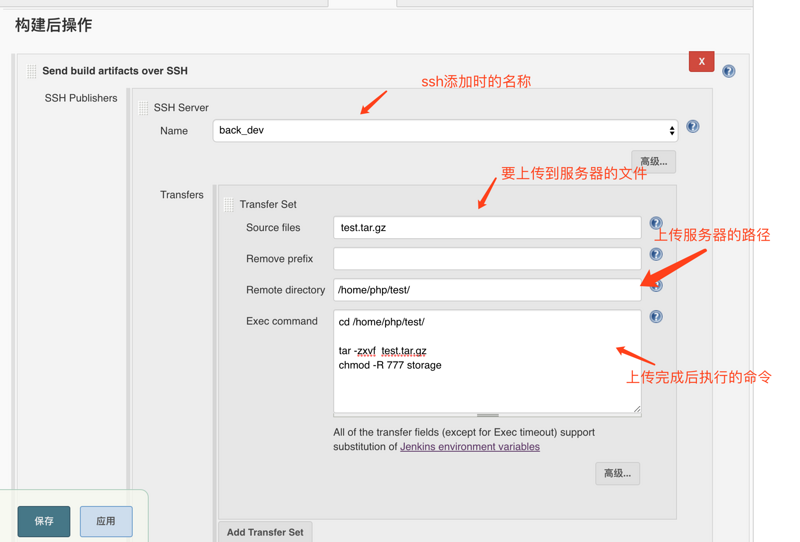
Task: Grab the SSH Server drag handle
Action: (x=143, y=108)
